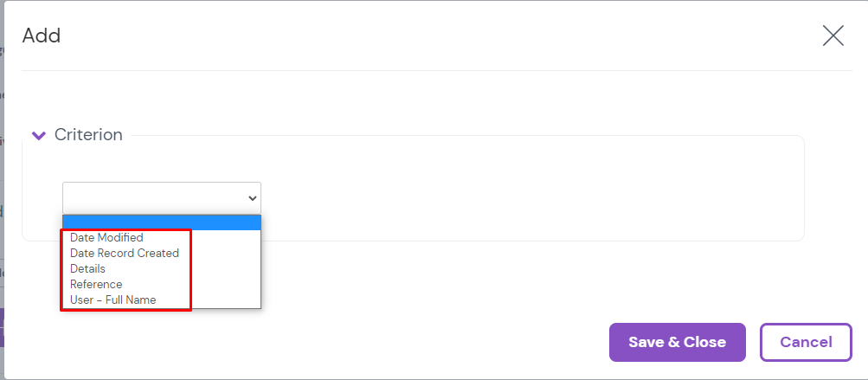Select User - Full Name option
The height and width of the screenshot is (380, 868).
[x=113, y=299]
